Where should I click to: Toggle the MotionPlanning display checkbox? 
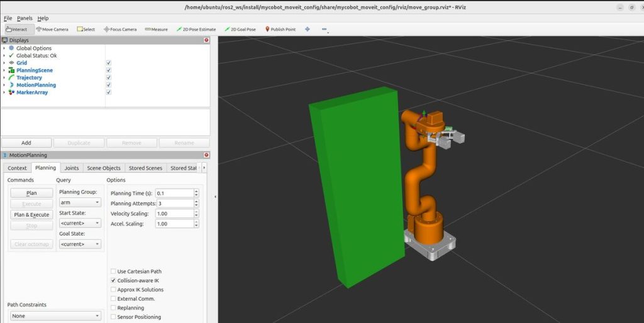pos(108,85)
